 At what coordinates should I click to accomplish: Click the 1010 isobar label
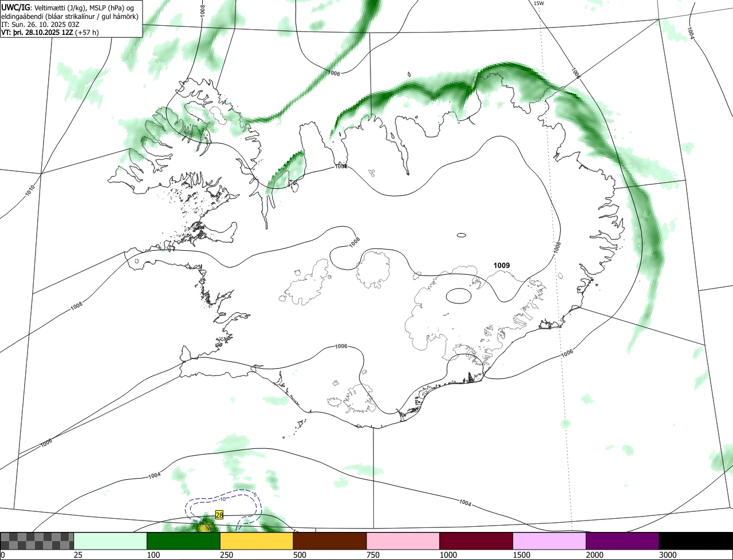click(x=30, y=191)
